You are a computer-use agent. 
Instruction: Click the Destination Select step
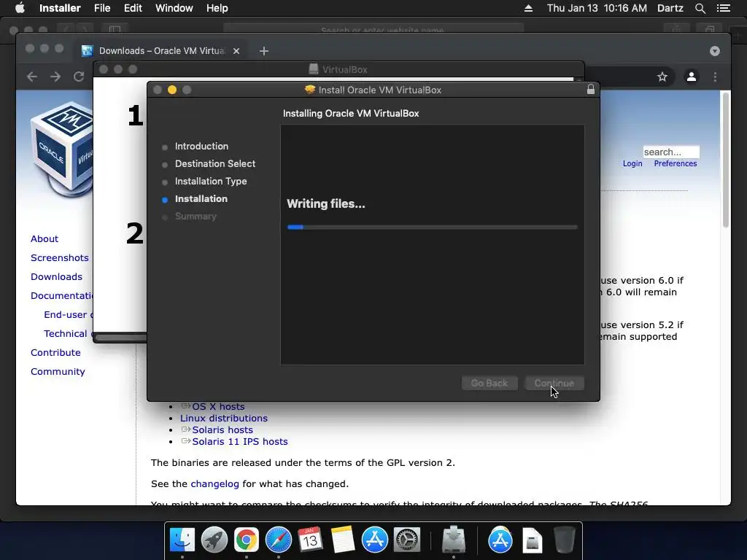pyautogui.click(x=215, y=164)
